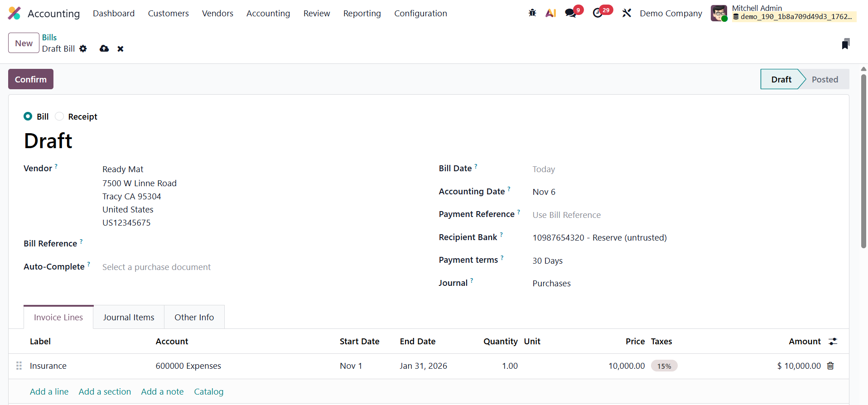Delete the Insurance line with trash icon
This screenshot has height=405, width=868.
click(x=830, y=366)
